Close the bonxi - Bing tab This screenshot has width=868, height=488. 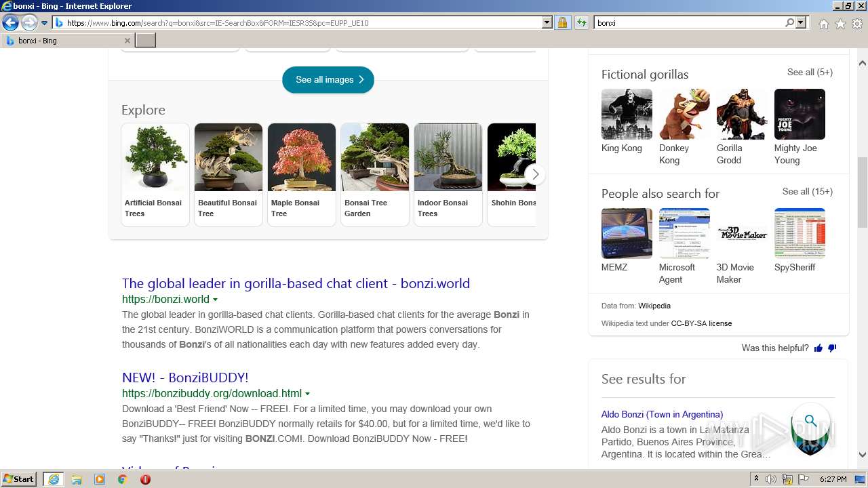point(127,41)
